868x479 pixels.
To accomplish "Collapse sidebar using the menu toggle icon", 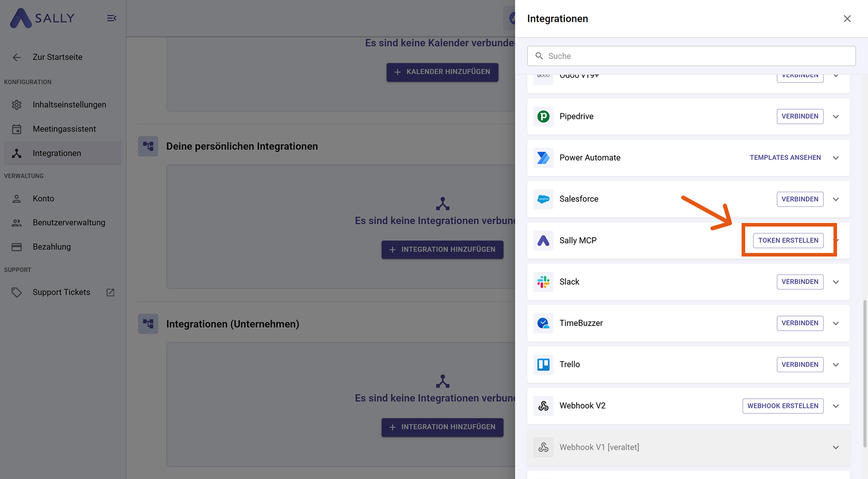I will point(112,18).
